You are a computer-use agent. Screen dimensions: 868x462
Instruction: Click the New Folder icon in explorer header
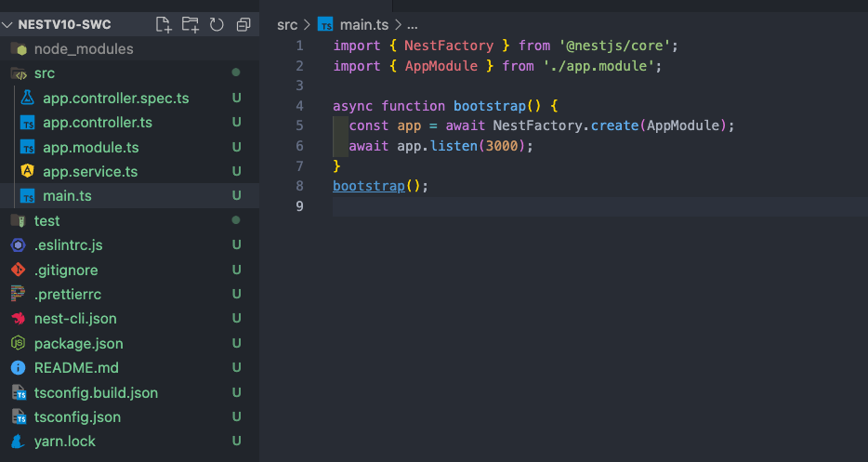click(x=190, y=24)
